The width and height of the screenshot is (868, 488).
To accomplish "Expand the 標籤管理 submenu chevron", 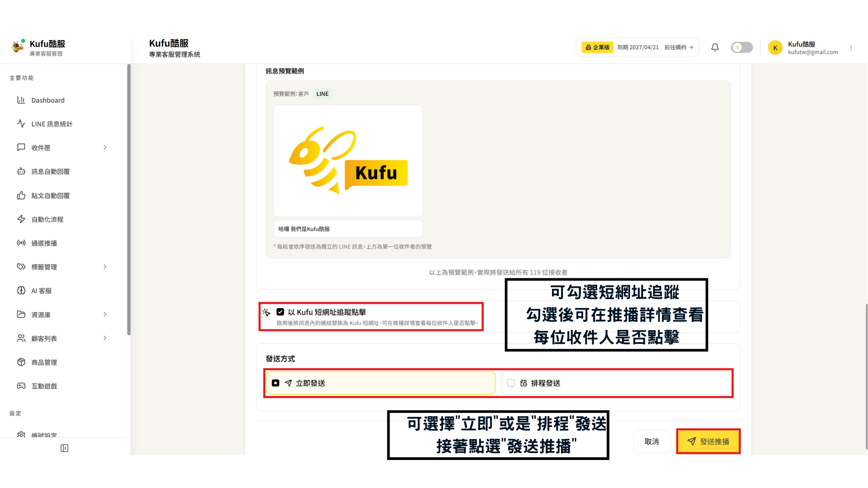I will 105,267.
